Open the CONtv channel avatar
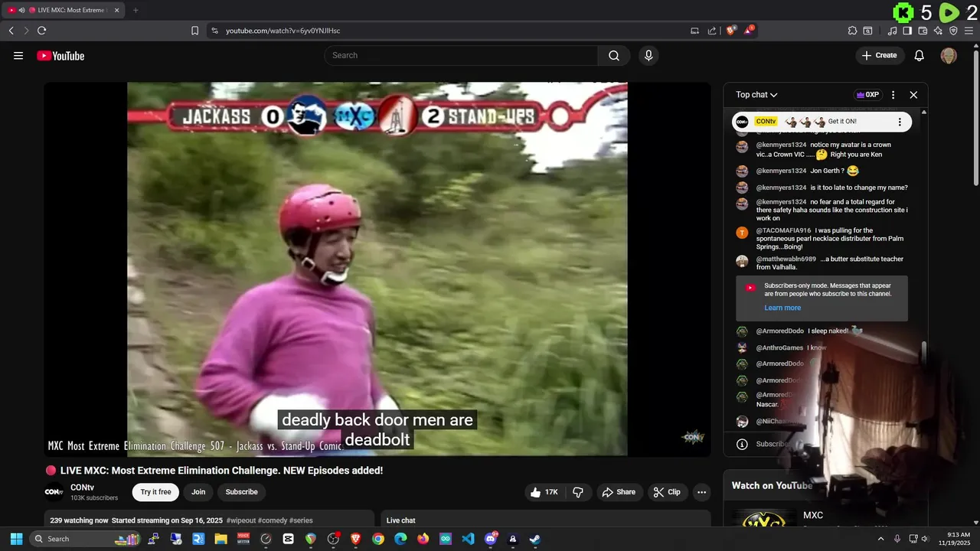Screen dimensions: 980x551 (x=54, y=492)
